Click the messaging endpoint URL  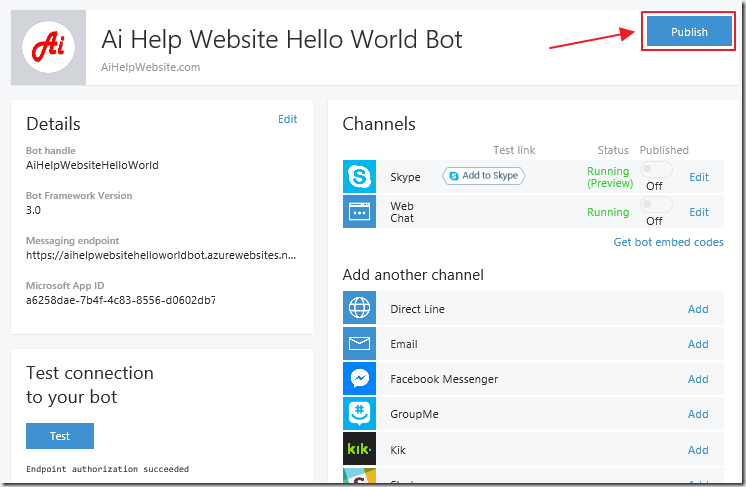tap(161, 255)
